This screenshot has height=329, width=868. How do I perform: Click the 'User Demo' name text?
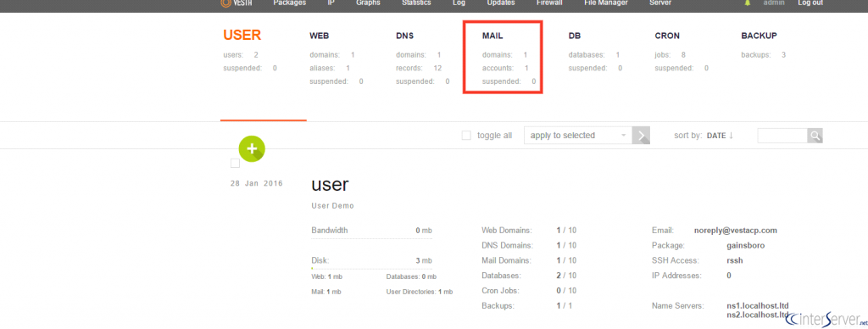(332, 205)
